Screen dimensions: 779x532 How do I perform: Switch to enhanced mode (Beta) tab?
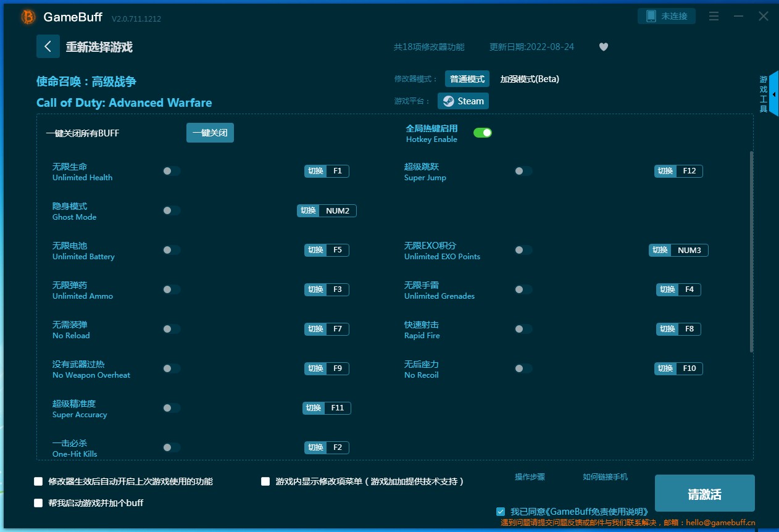[529, 79]
